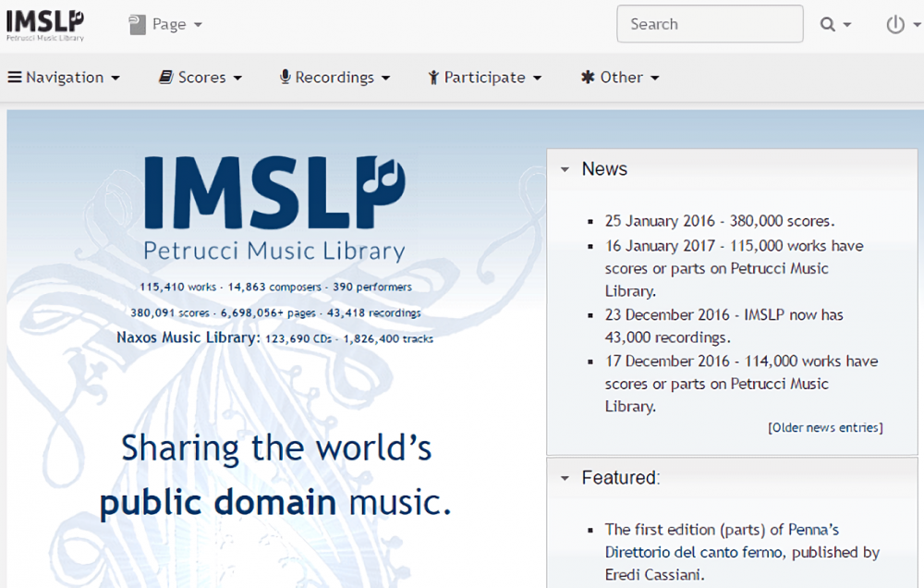Click the hamburger Navigation icon

(15, 78)
